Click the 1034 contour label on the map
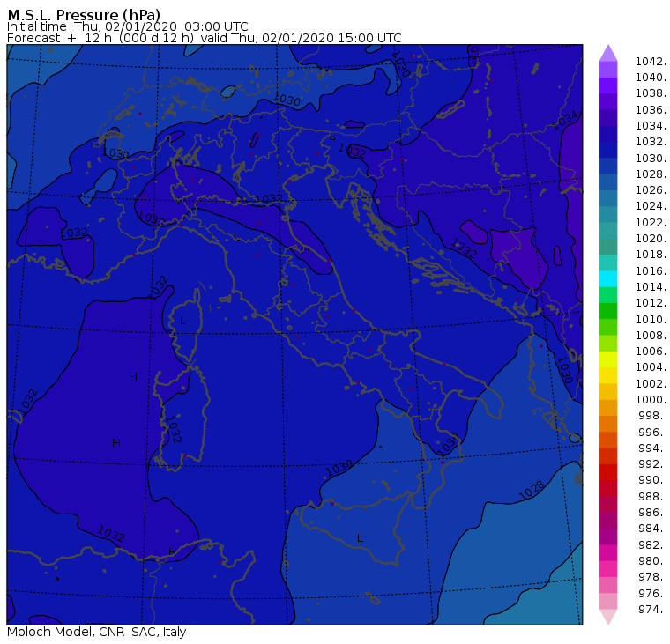 pyautogui.click(x=565, y=120)
